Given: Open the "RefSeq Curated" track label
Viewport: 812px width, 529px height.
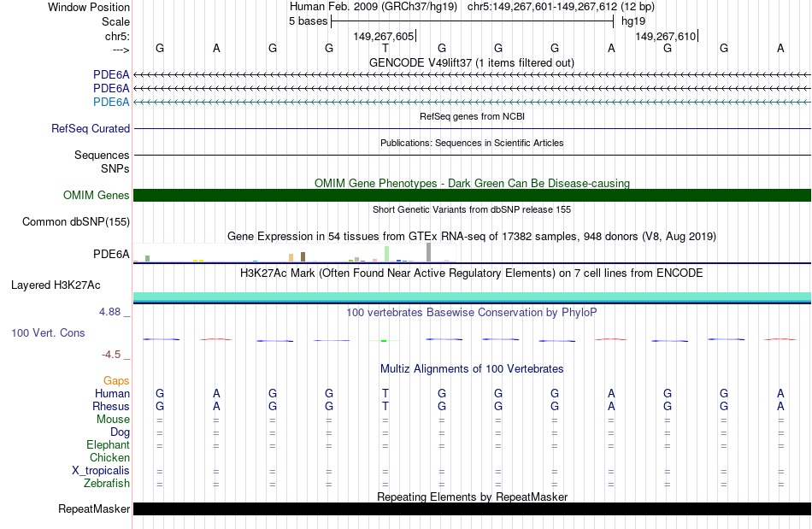Looking at the screenshot, I should pyautogui.click(x=91, y=128).
